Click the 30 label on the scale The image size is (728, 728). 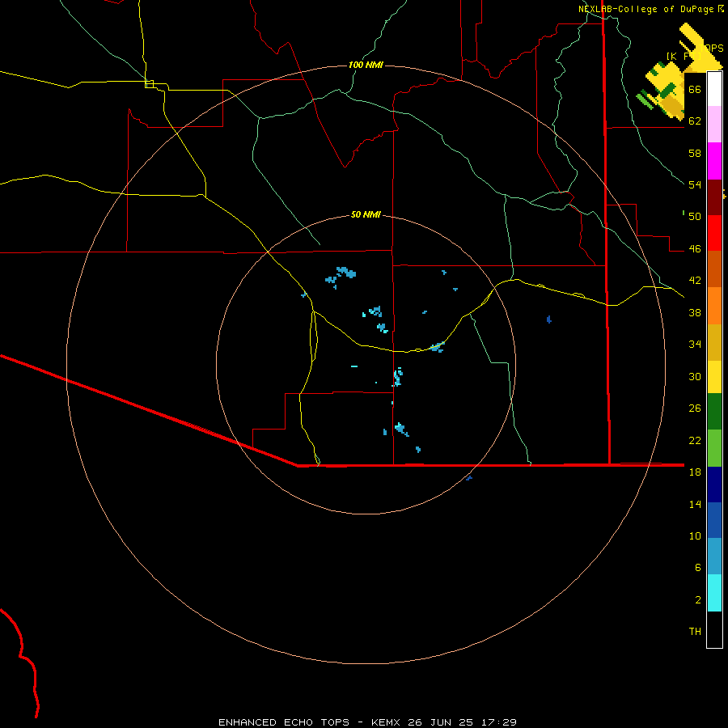click(x=695, y=376)
